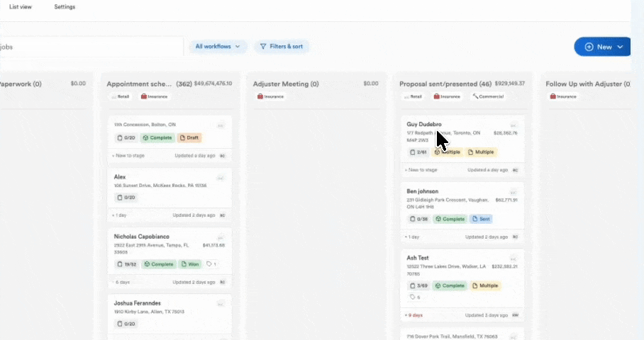
Task: Click the $28,362.76 amount on Guy Dudebro card
Action: click(x=506, y=133)
